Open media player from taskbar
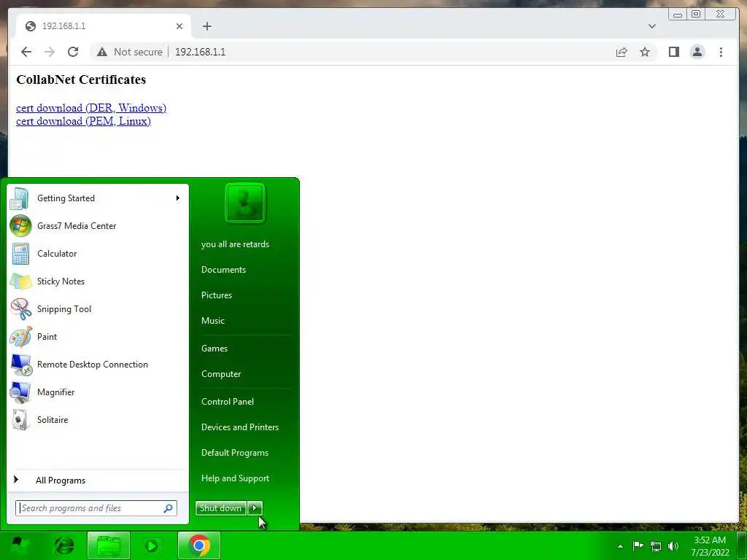747x560 pixels. [152, 545]
